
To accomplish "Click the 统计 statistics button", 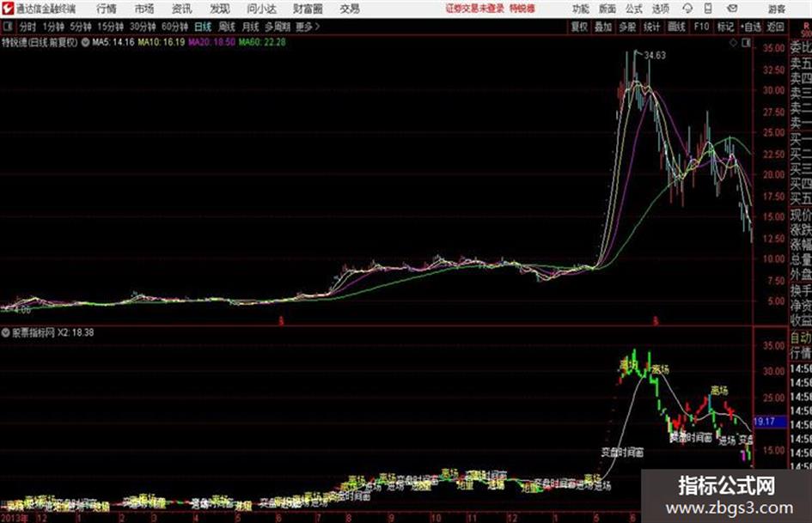I will (651, 27).
